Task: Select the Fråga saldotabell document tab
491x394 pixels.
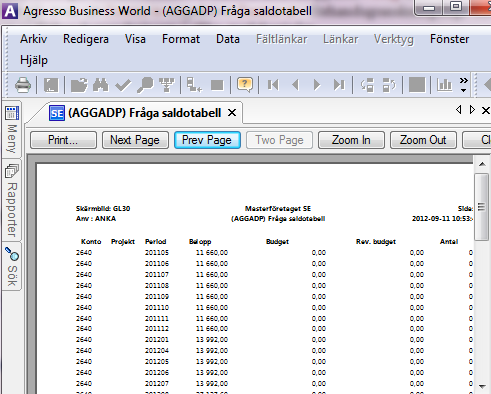Action: pyautogui.click(x=135, y=113)
